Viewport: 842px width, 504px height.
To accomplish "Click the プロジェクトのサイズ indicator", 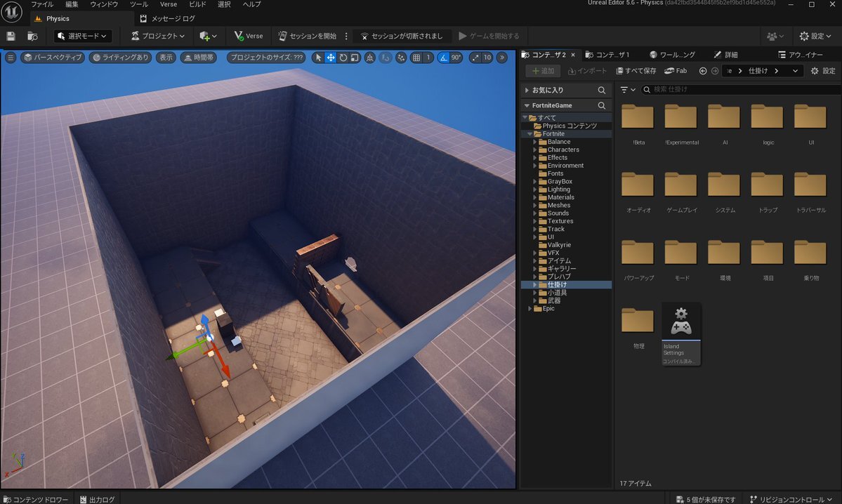I will point(267,58).
